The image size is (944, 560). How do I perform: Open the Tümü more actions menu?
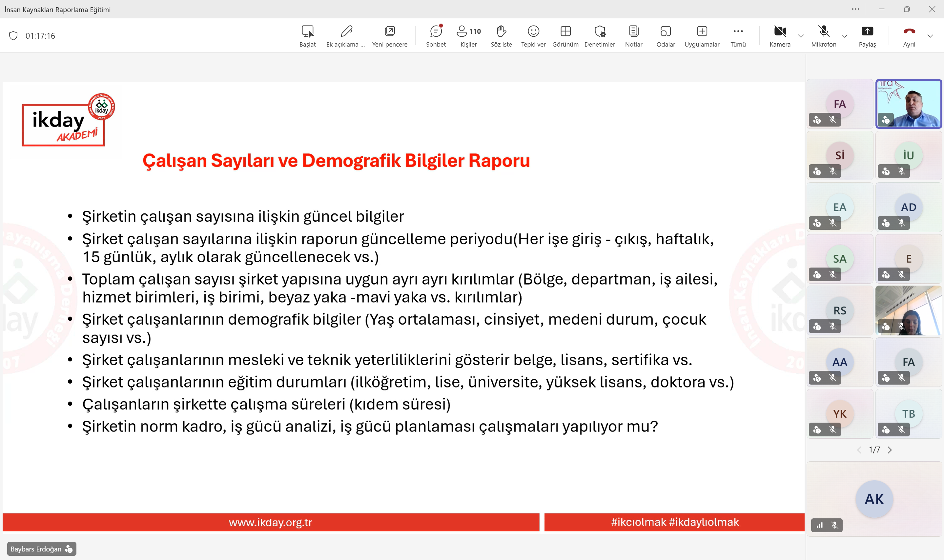pyautogui.click(x=738, y=36)
